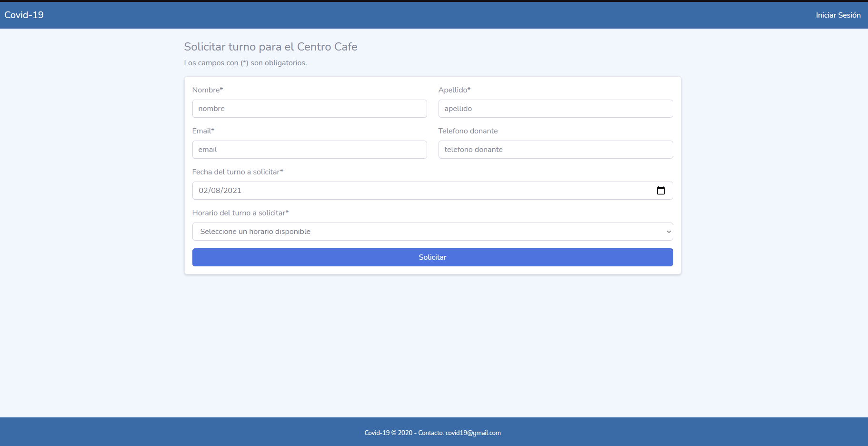This screenshot has height=446, width=868.
Task: Click the Horario del turno a solicitar* label
Action: tap(240, 213)
